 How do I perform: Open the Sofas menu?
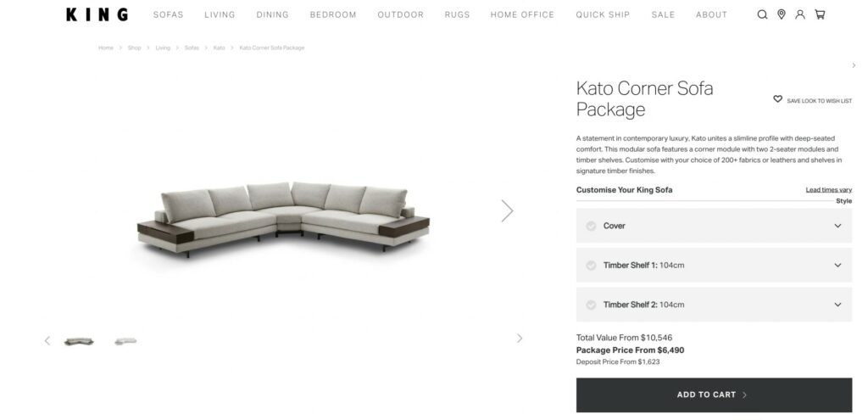pyautogui.click(x=169, y=15)
